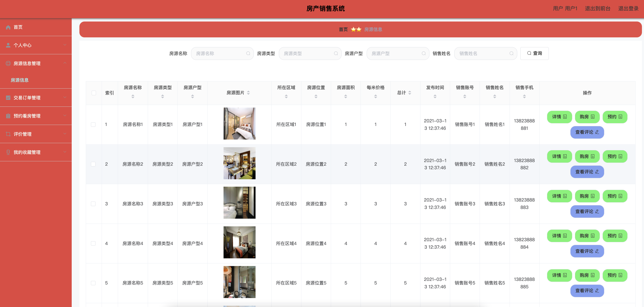Sort by 发布时间 column arrows
This screenshot has height=307, width=644.
pyautogui.click(x=435, y=97)
